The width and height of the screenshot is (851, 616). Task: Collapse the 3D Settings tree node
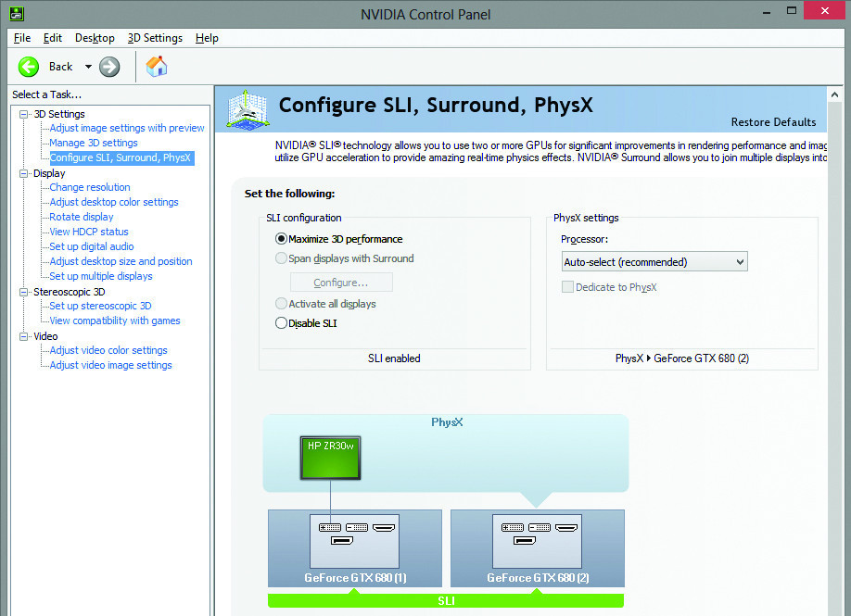[24, 114]
